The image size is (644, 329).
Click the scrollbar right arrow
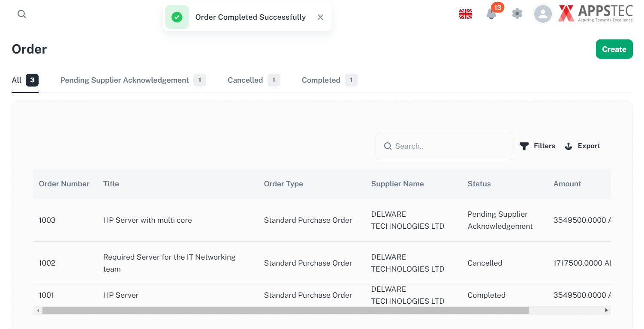pos(606,310)
